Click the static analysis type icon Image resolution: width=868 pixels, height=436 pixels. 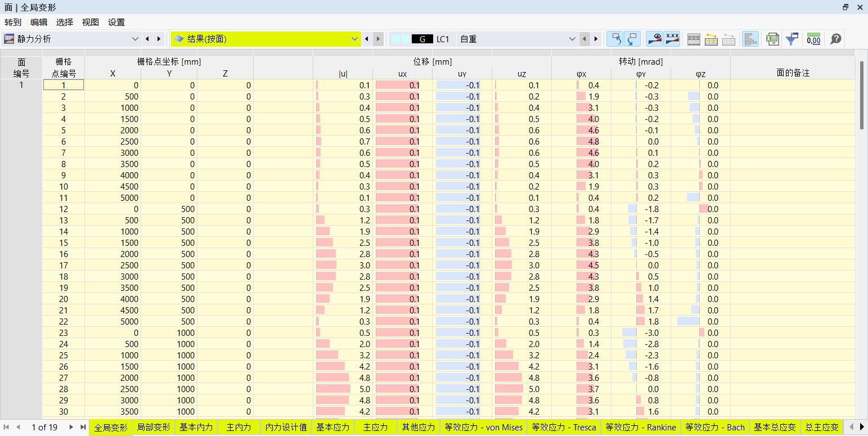(9, 39)
